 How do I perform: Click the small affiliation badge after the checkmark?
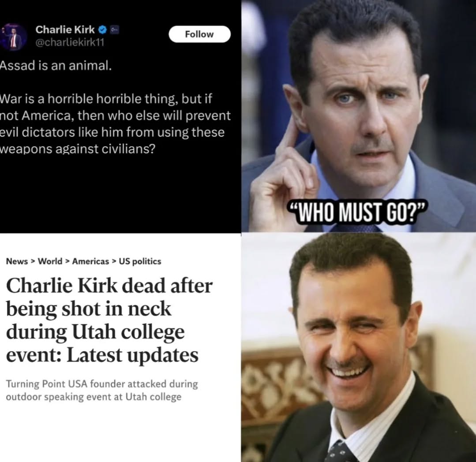[114, 30]
